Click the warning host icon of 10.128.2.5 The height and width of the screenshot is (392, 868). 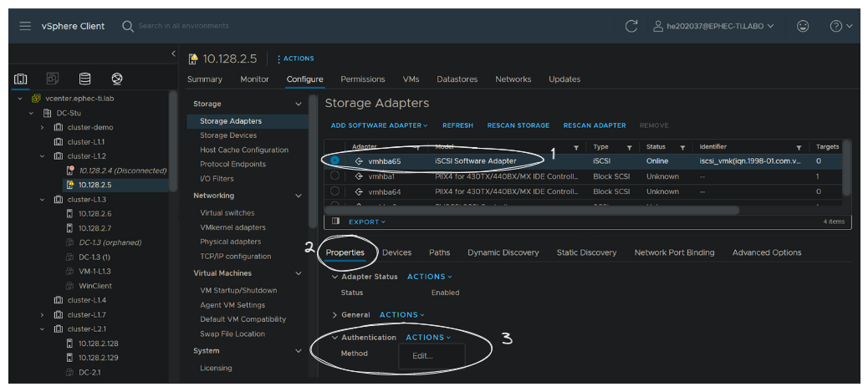[x=69, y=185]
